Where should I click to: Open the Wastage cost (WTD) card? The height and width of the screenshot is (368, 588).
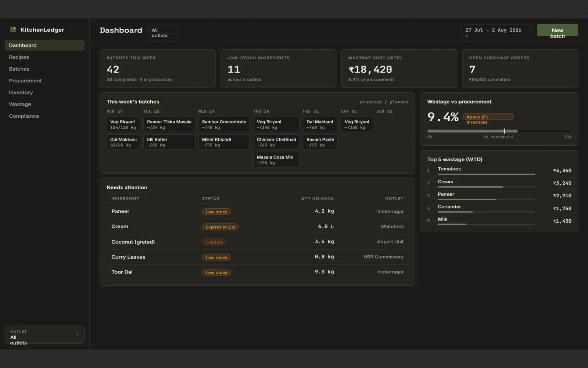pyautogui.click(x=399, y=68)
